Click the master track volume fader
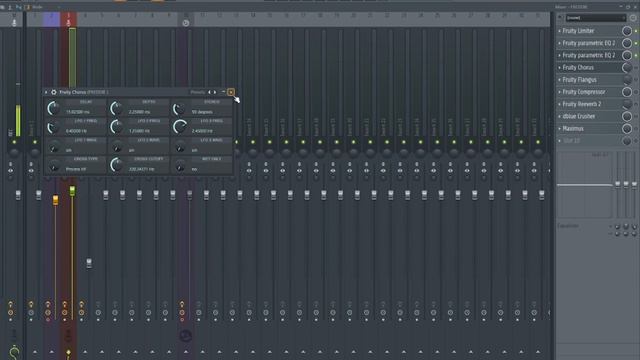This screenshot has width=640, height=360. click(18, 195)
